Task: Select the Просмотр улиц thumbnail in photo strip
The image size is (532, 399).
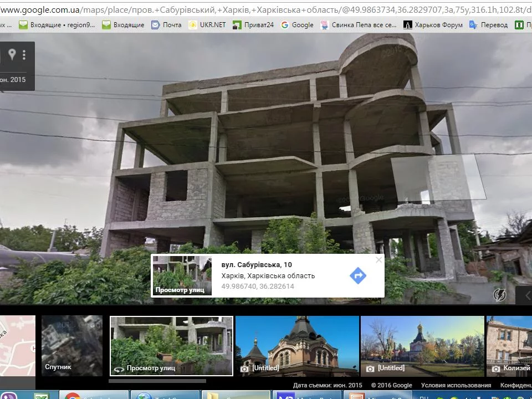Action: pos(171,346)
